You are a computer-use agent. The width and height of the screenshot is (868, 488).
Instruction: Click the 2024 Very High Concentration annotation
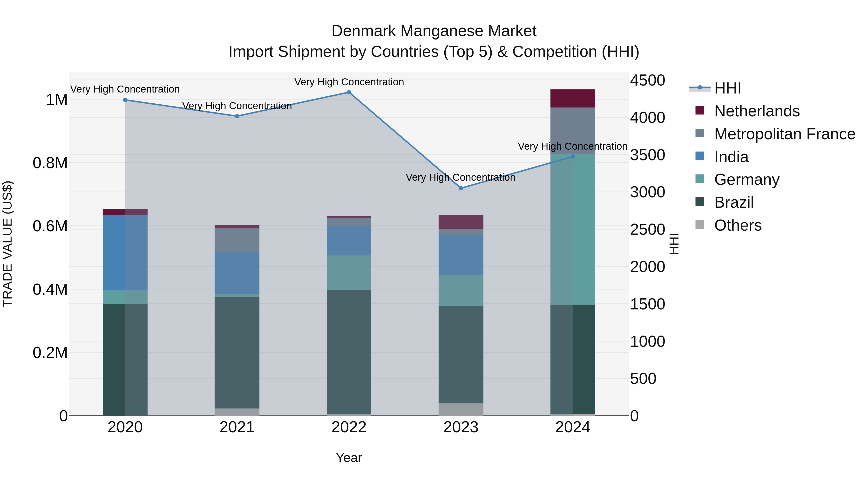click(x=573, y=146)
